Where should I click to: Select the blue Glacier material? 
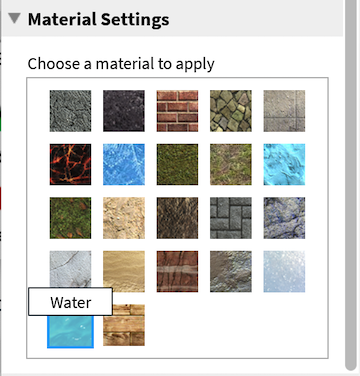124,164
